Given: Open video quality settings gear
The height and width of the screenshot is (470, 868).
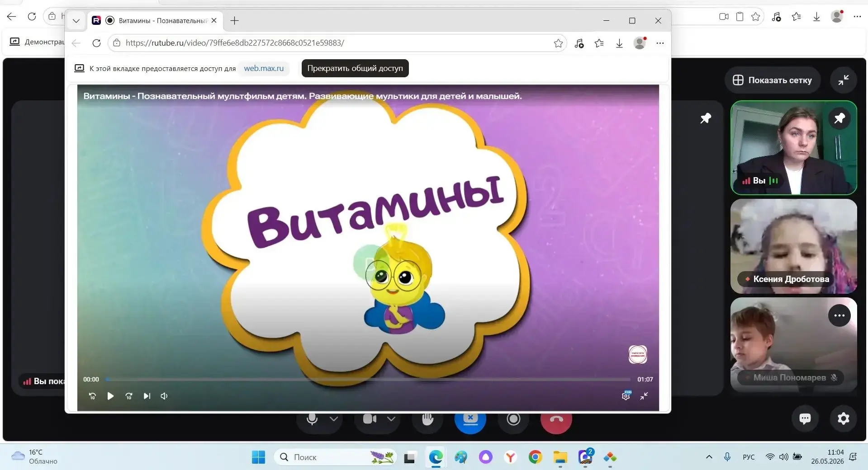Looking at the screenshot, I should click(626, 395).
